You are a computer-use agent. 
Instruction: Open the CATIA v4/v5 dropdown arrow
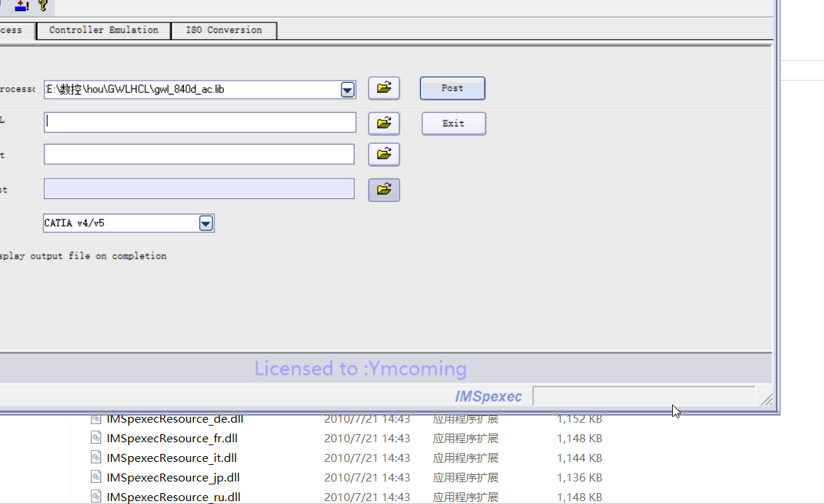pyautogui.click(x=206, y=223)
